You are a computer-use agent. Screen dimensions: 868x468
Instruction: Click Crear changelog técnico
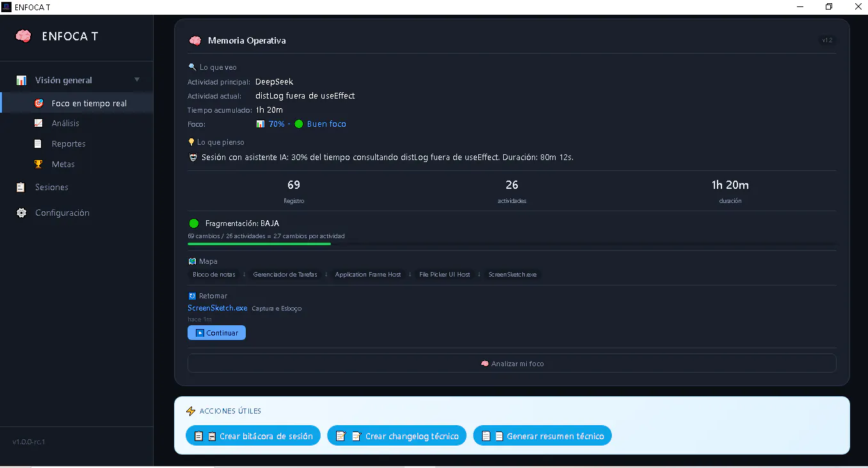click(x=397, y=436)
